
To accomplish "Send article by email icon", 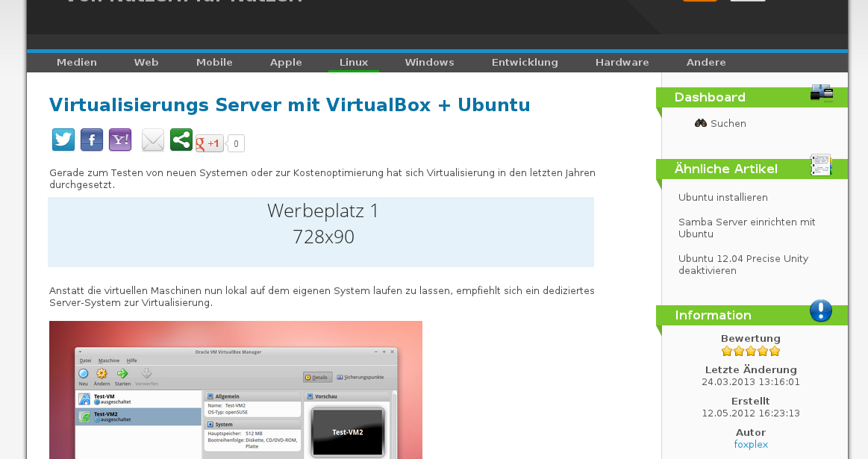I will [153, 140].
